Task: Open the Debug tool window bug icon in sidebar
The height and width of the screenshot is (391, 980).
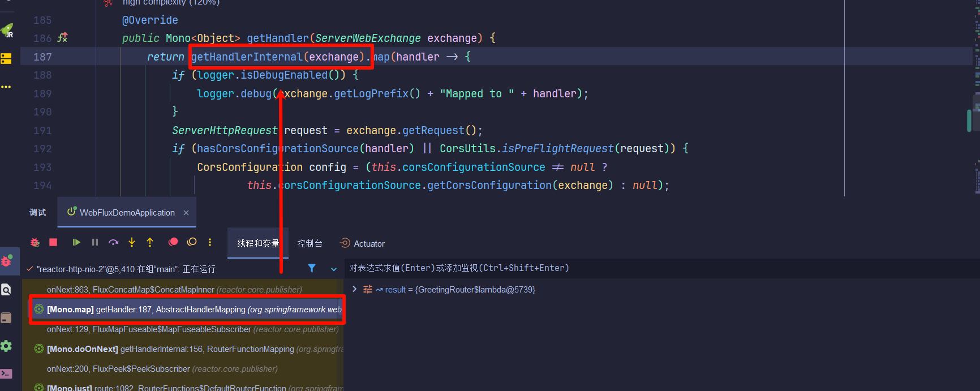Action: 7,261
